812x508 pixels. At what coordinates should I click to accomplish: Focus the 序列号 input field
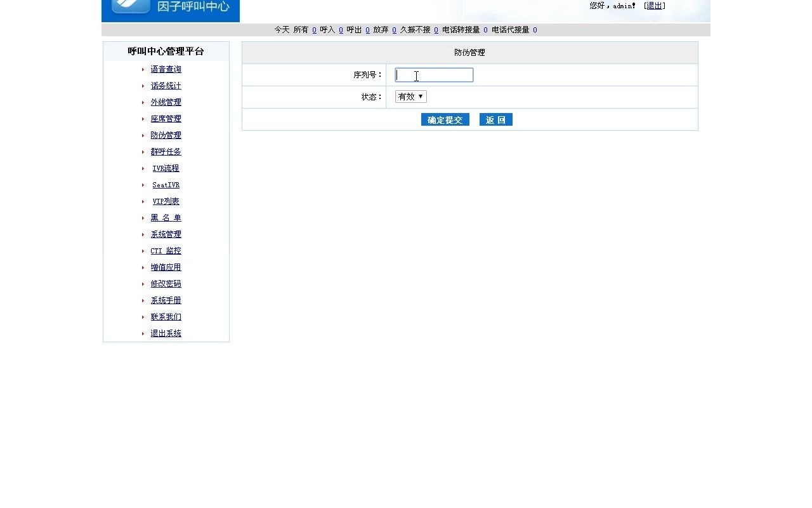click(x=434, y=75)
